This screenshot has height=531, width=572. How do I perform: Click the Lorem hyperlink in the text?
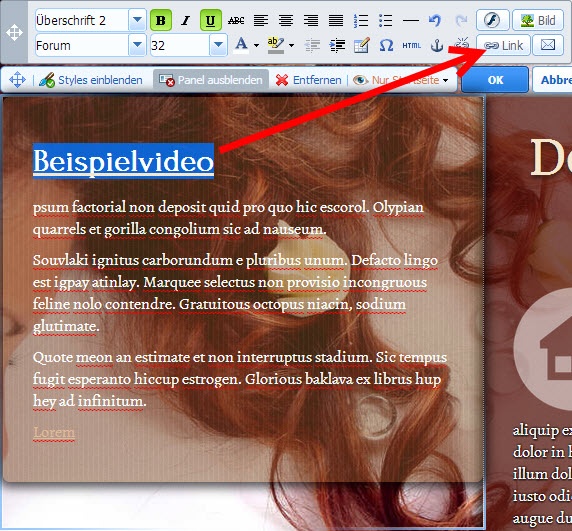click(54, 433)
